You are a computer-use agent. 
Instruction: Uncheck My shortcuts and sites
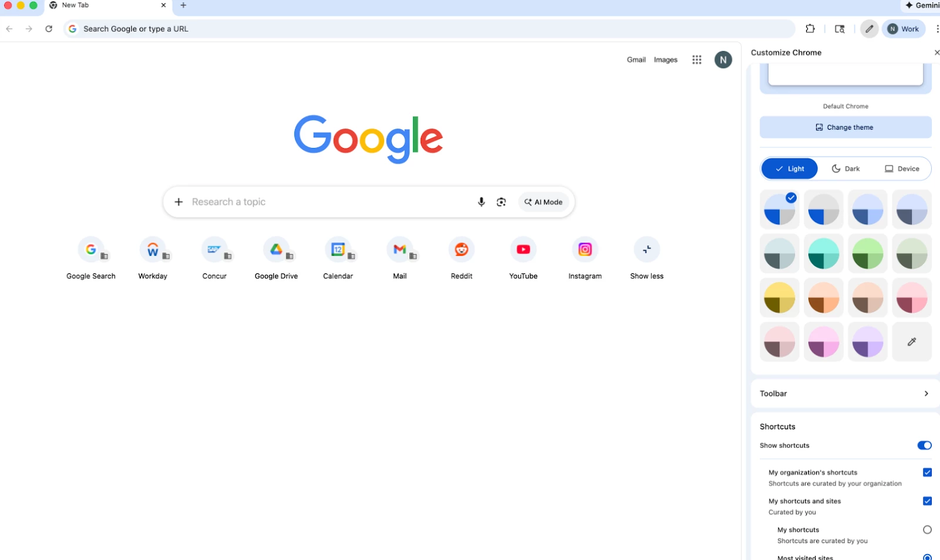[x=927, y=501]
